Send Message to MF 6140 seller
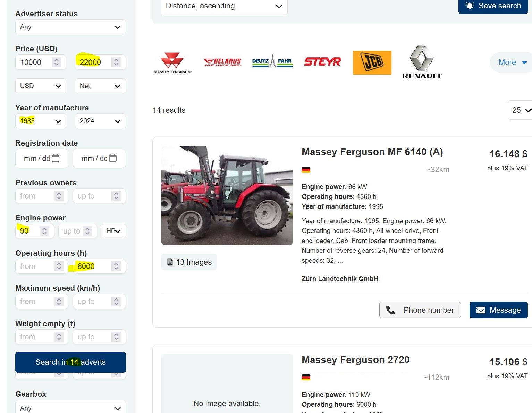 point(499,310)
